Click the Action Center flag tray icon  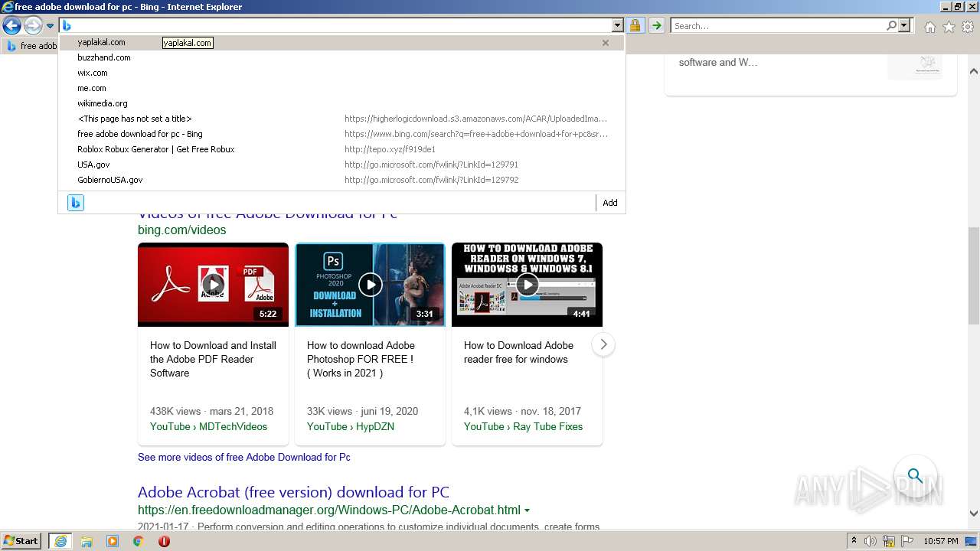[907, 541]
